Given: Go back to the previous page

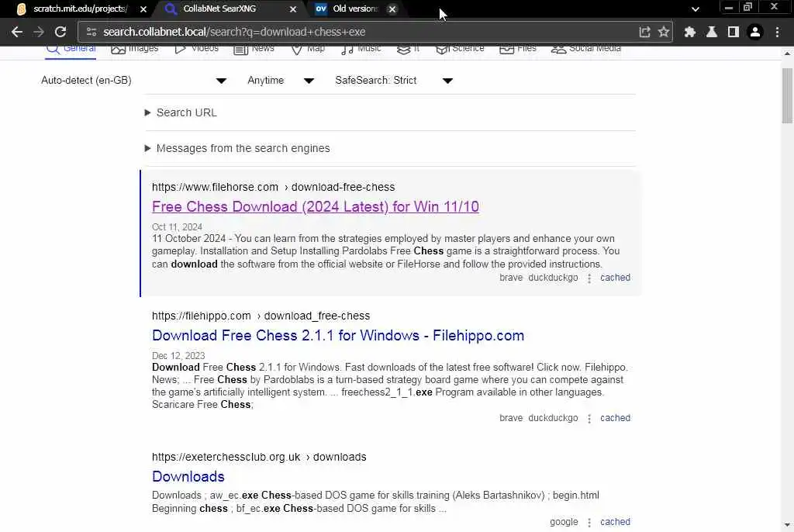Looking at the screenshot, I should [17, 32].
